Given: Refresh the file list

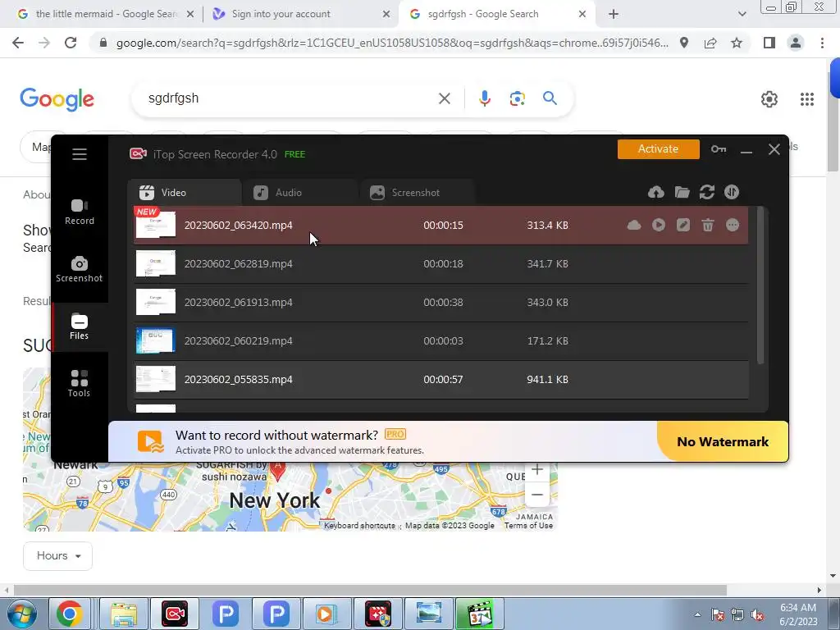Looking at the screenshot, I should point(706,192).
